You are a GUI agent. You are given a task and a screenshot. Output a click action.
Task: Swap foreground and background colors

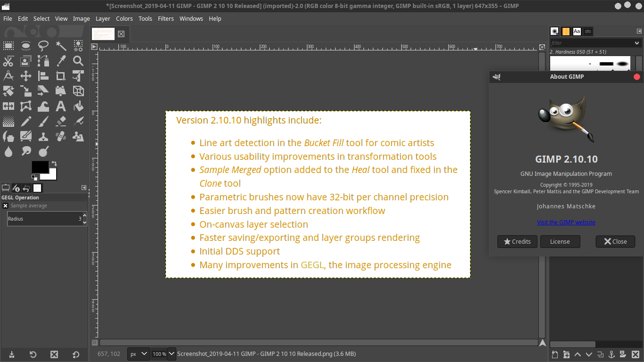click(54, 164)
